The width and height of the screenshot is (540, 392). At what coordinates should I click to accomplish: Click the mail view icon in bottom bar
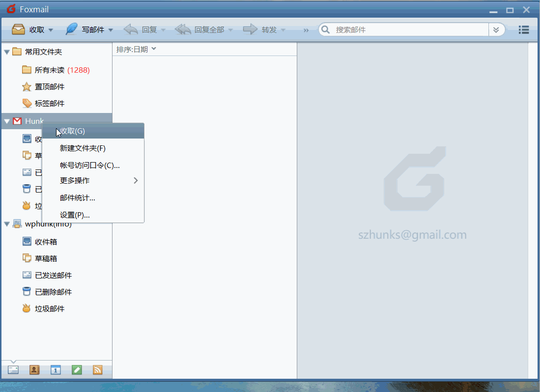[13, 370]
